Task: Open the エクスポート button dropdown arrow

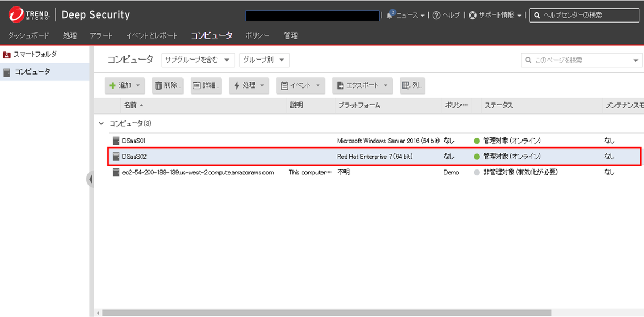Action: pyautogui.click(x=386, y=85)
